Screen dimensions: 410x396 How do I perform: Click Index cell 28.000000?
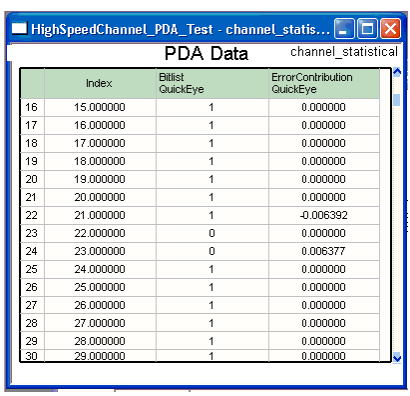point(100,341)
